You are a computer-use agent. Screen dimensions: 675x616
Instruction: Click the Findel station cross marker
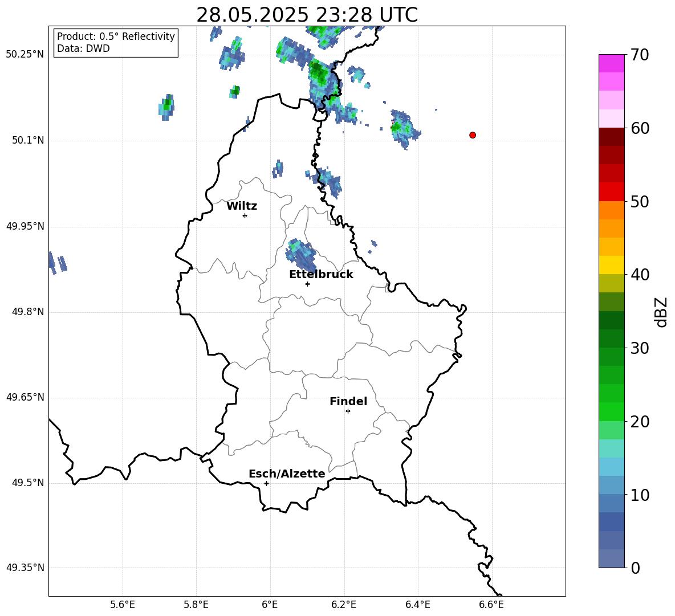(x=348, y=411)
